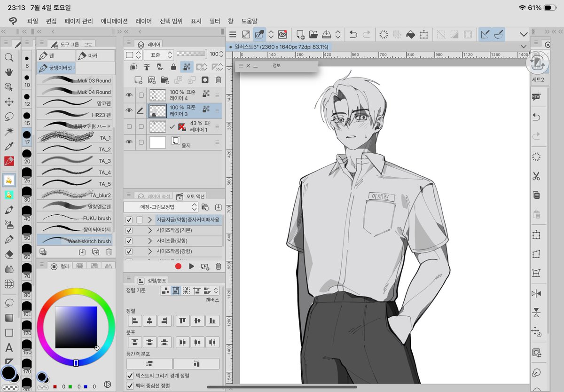Screen dimensions: 564x392
Task: Play the selected auto action
Action: tap(191, 266)
